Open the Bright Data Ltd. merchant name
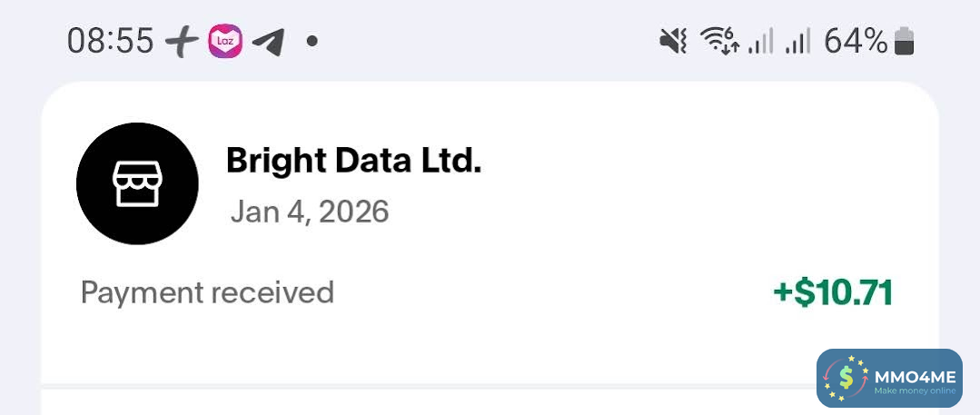This screenshot has height=415, width=980. tap(353, 161)
